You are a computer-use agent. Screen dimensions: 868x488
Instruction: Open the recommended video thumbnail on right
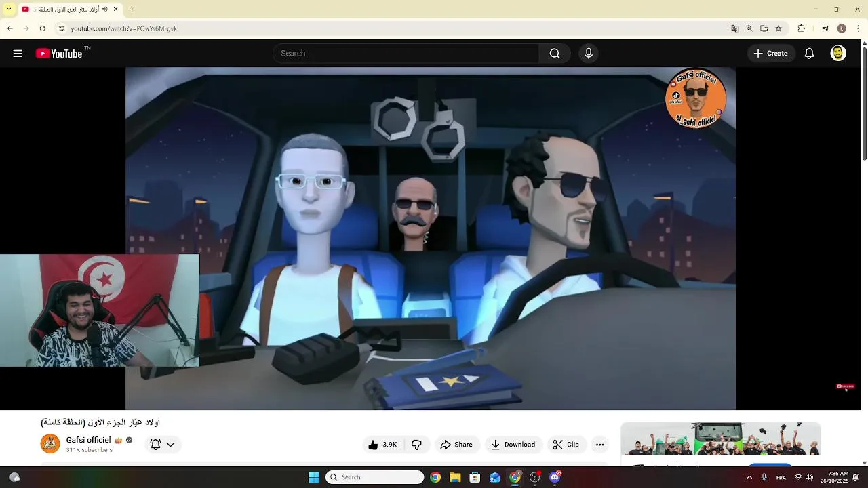[721, 441]
